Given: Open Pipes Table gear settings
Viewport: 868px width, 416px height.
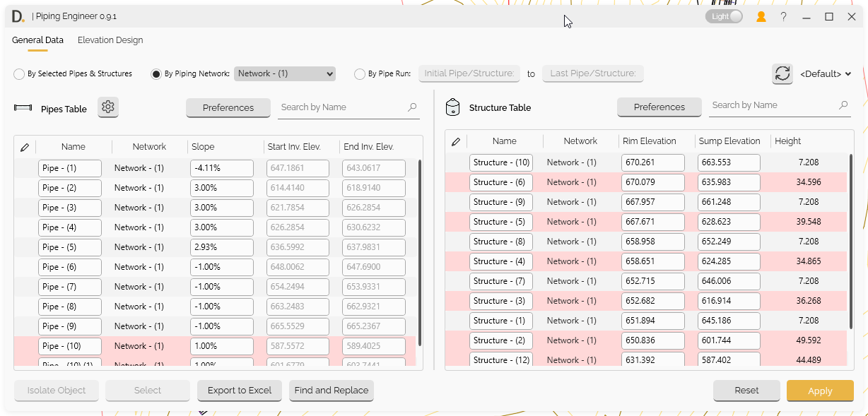Looking at the screenshot, I should (x=108, y=107).
